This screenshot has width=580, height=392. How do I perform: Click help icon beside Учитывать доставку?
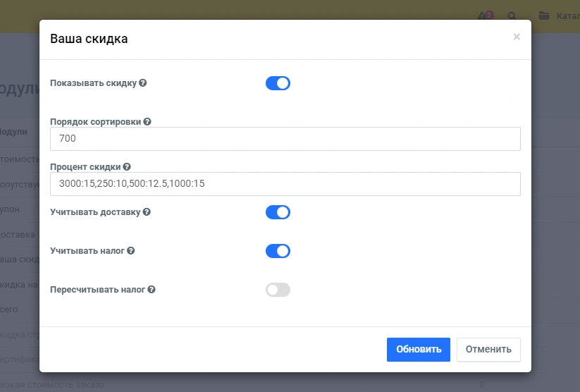[147, 212]
